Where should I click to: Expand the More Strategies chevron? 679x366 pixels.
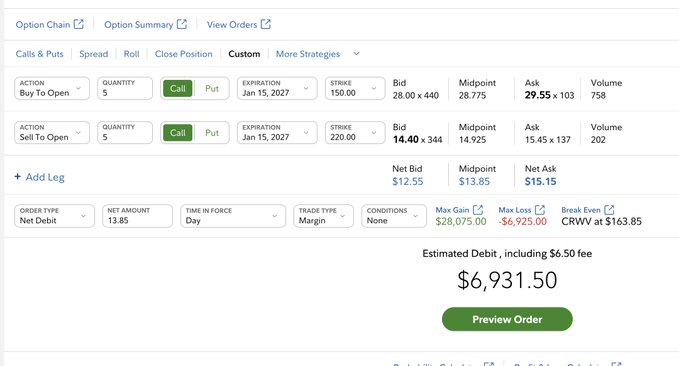[x=356, y=54]
